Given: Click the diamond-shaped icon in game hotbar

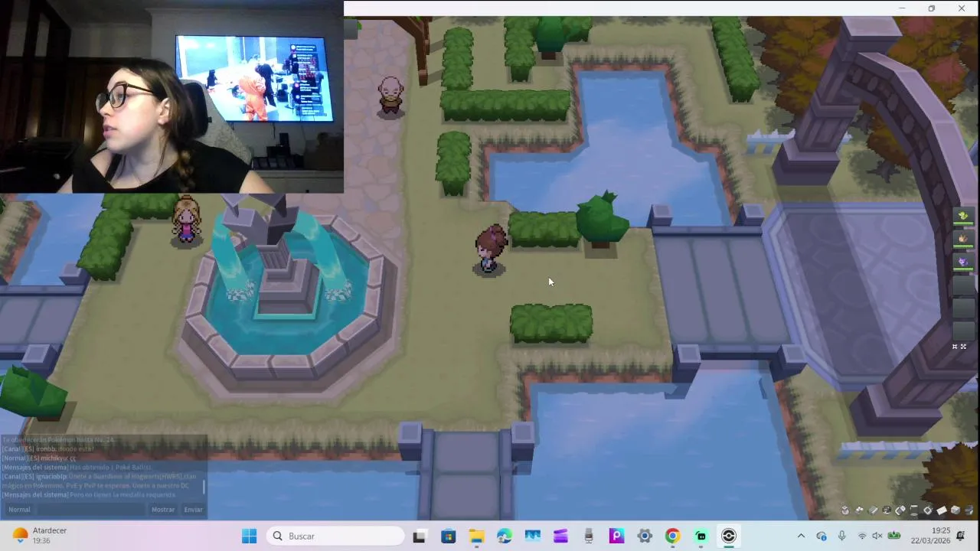Looking at the screenshot, I should pyautogui.click(x=928, y=510).
